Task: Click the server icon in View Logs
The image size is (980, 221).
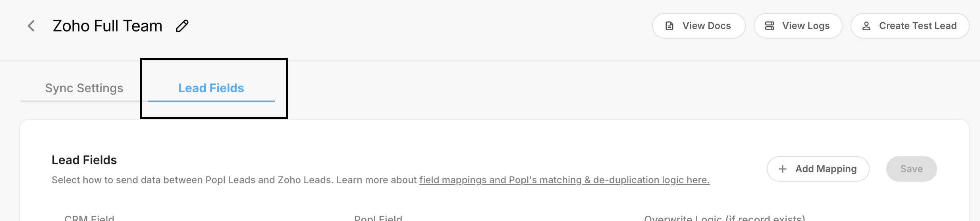Action: 770,26
